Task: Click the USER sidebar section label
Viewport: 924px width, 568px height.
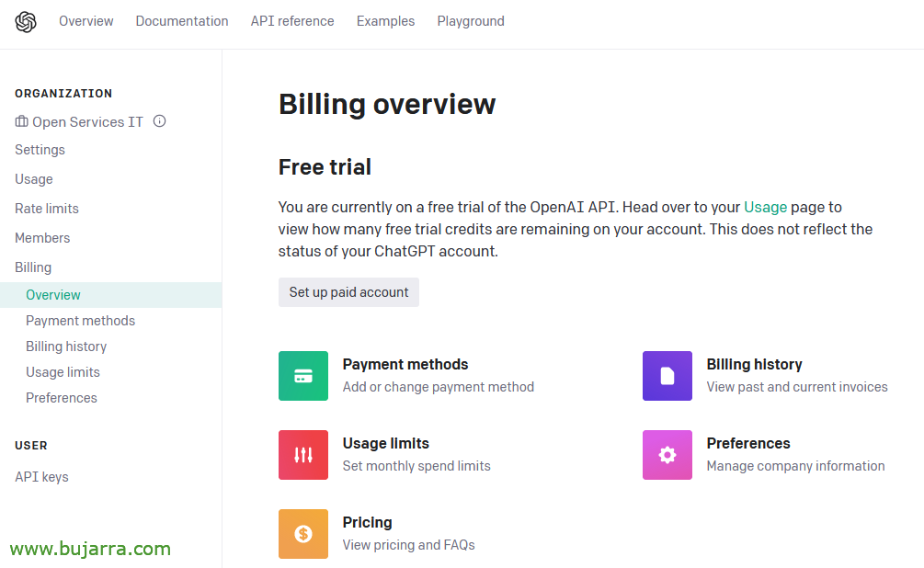Action: tap(31, 446)
